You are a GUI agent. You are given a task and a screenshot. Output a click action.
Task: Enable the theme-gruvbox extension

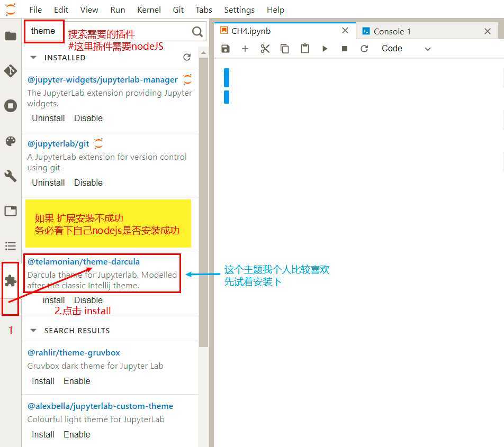(77, 381)
